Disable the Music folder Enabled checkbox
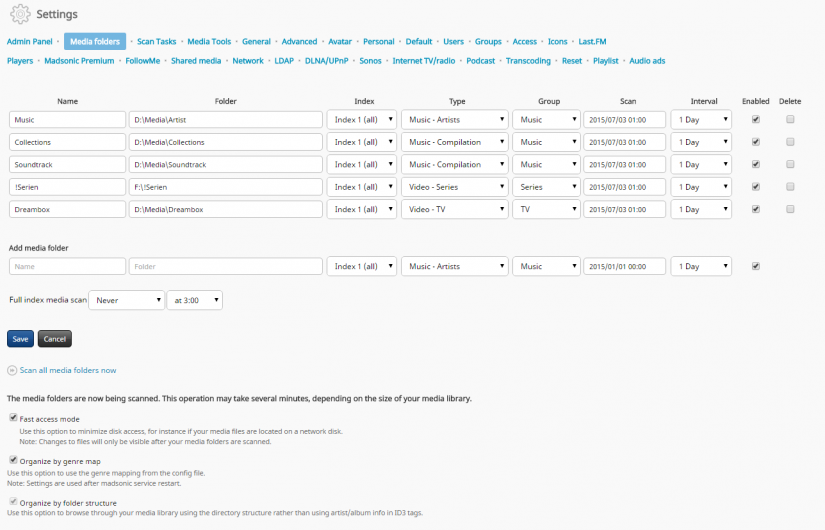825x530 pixels. click(756, 119)
